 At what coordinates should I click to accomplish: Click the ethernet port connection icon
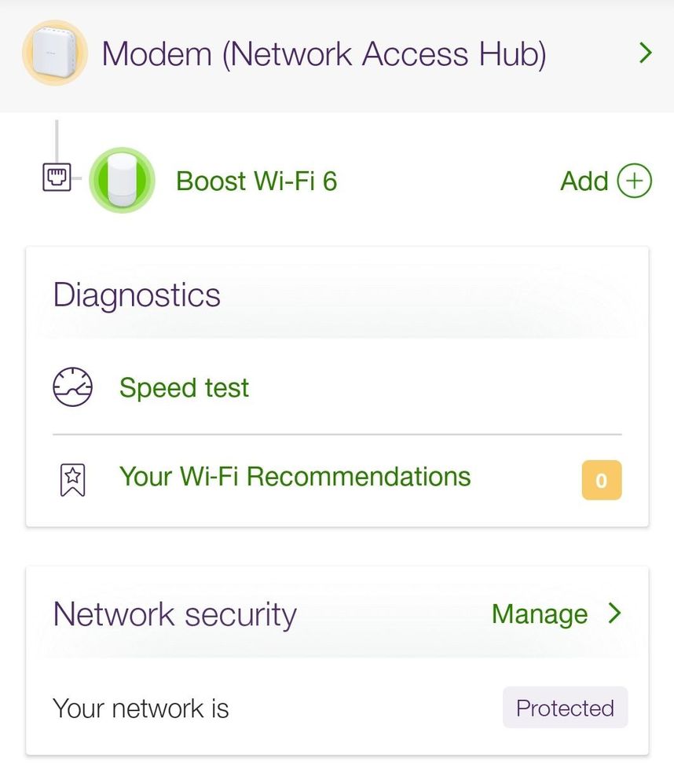(x=55, y=179)
